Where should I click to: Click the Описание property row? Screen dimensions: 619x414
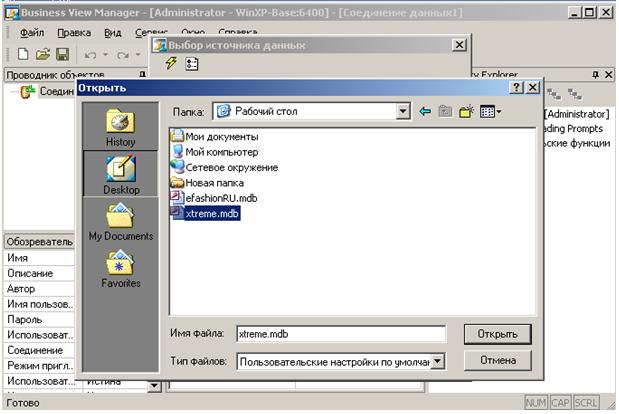(39, 273)
